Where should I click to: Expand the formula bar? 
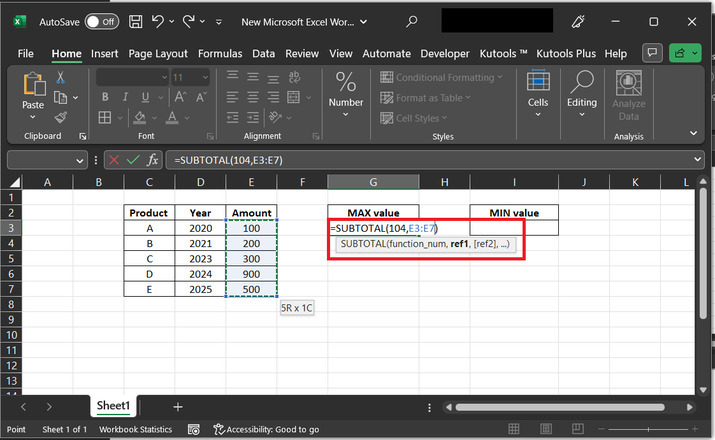696,160
